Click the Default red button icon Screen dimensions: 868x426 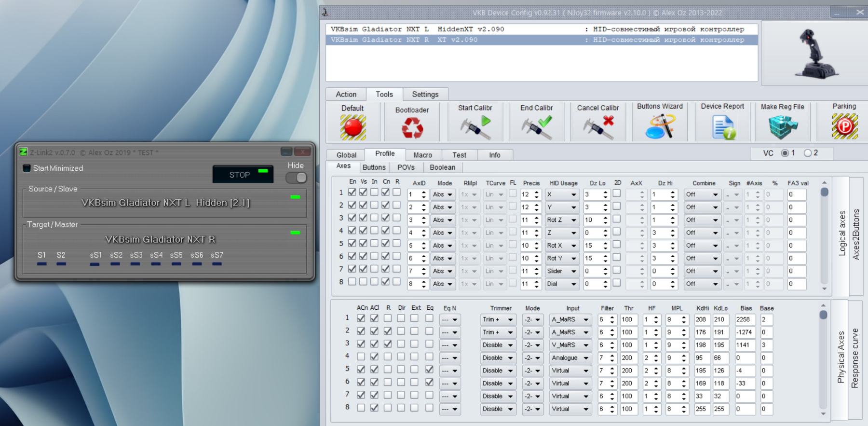tap(353, 128)
